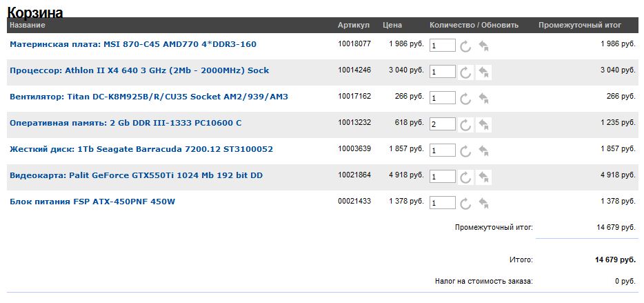
Task: Remove the MSI 870-C45 motherboard from cart
Action: [x=484, y=46]
